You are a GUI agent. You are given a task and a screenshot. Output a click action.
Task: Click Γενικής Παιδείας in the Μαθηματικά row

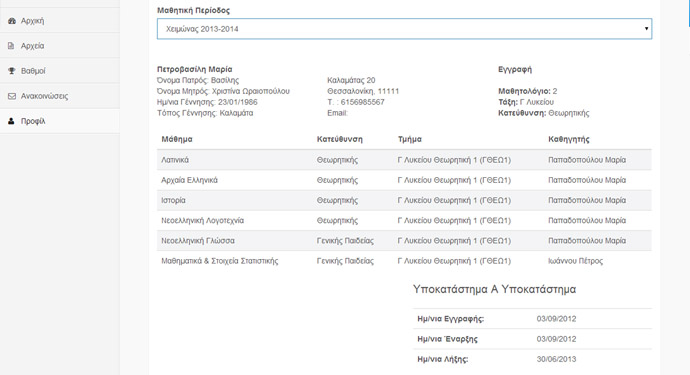click(345, 261)
